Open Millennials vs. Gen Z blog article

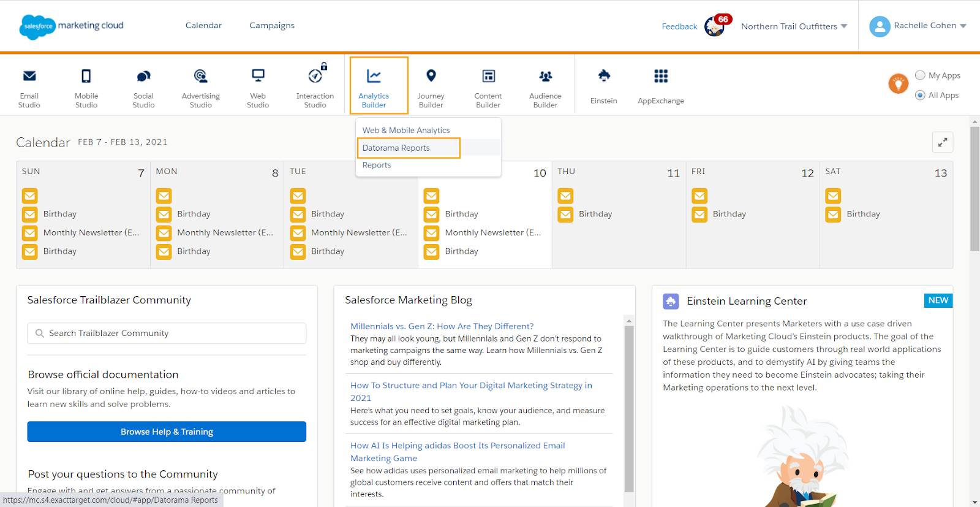tap(442, 326)
